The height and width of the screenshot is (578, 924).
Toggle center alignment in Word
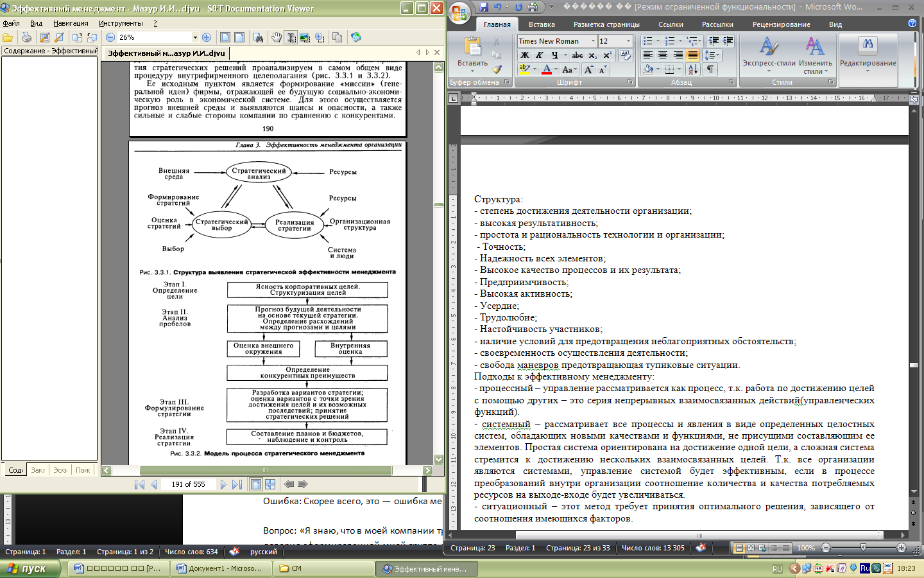(663, 55)
